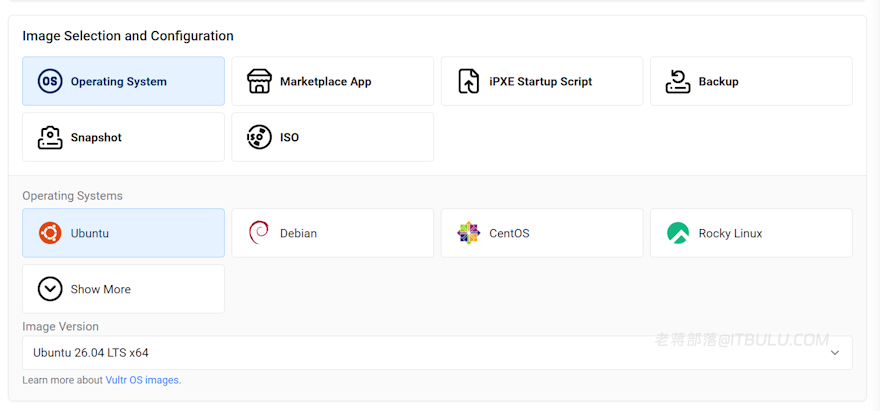
Task: Click the Ubuntu 26.04 LTS x64 version field
Action: pos(437,353)
